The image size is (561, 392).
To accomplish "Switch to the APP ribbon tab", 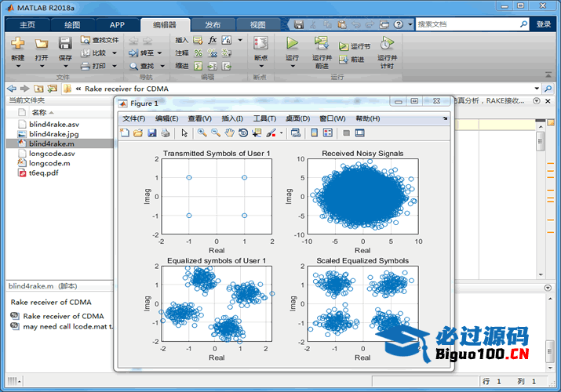I will (x=117, y=24).
